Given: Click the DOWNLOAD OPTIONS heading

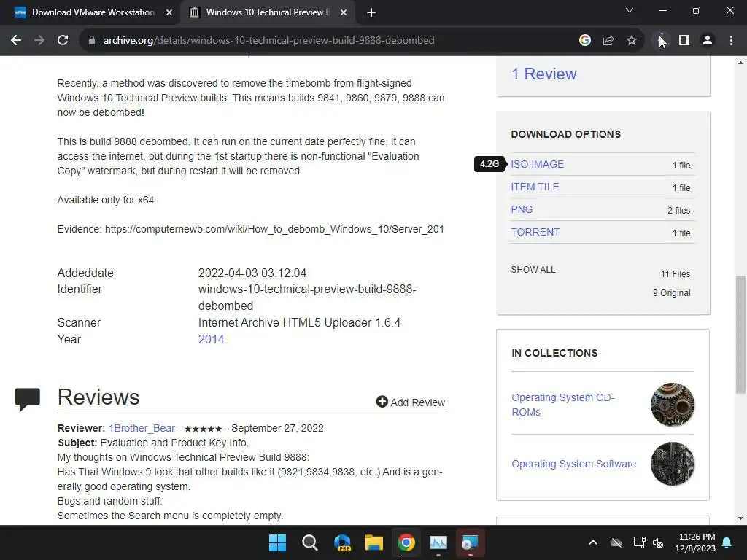Looking at the screenshot, I should pos(566,134).
